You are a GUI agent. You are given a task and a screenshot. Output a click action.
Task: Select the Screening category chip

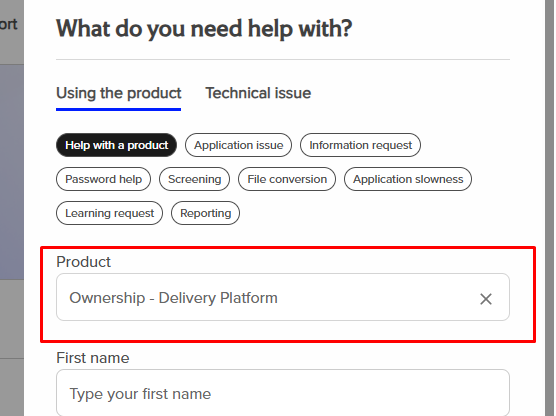pyautogui.click(x=194, y=179)
